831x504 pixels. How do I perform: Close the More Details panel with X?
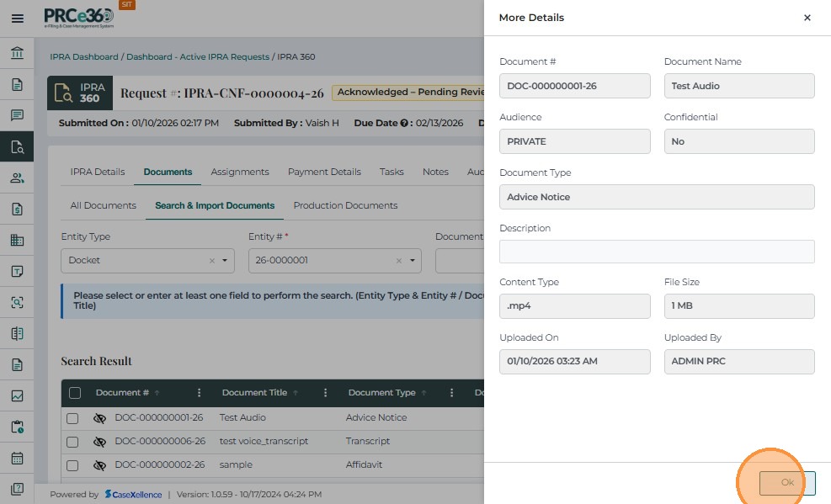click(807, 18)
